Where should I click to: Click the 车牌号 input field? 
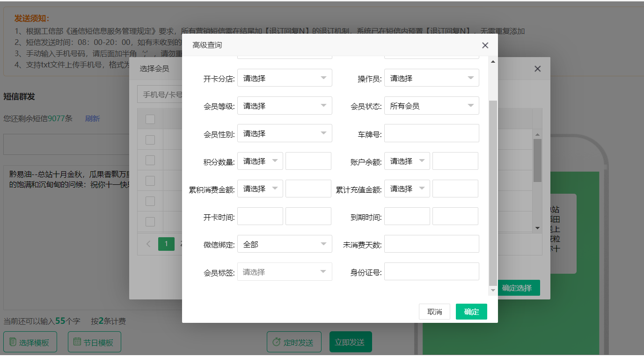431,133
